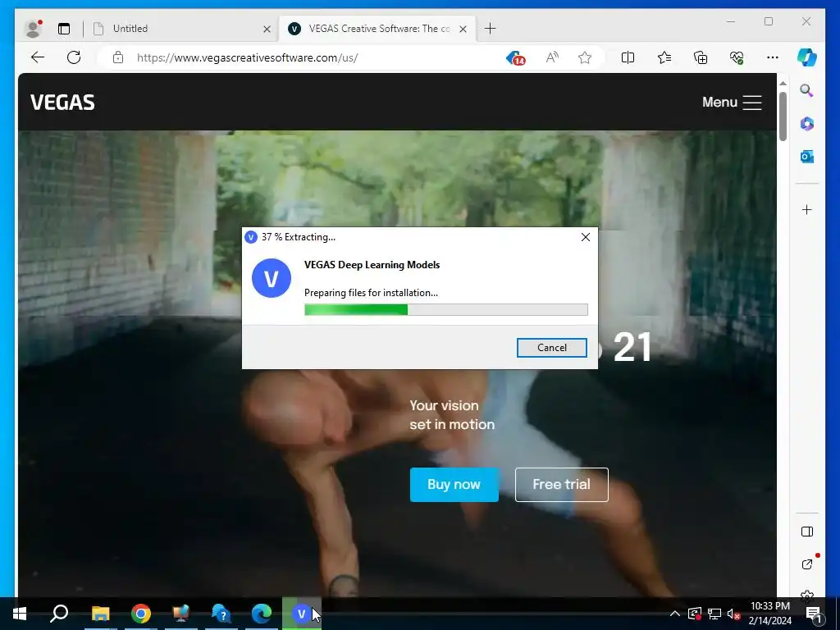Click the Free trial button
Viewport: 840px width, 630px height.
pyautogui.click(x=561, y=484)
